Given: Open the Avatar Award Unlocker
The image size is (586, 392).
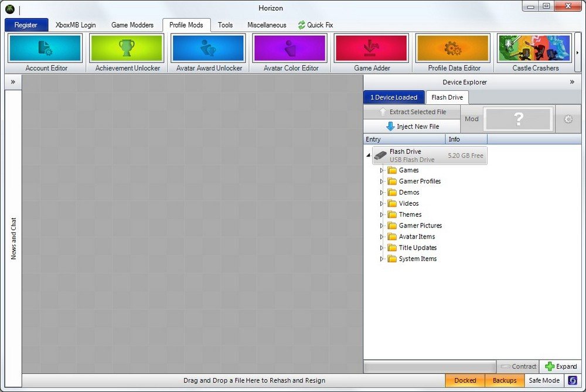Looking at the screenshot, I should pyautogui.click(x=208, y=53).
